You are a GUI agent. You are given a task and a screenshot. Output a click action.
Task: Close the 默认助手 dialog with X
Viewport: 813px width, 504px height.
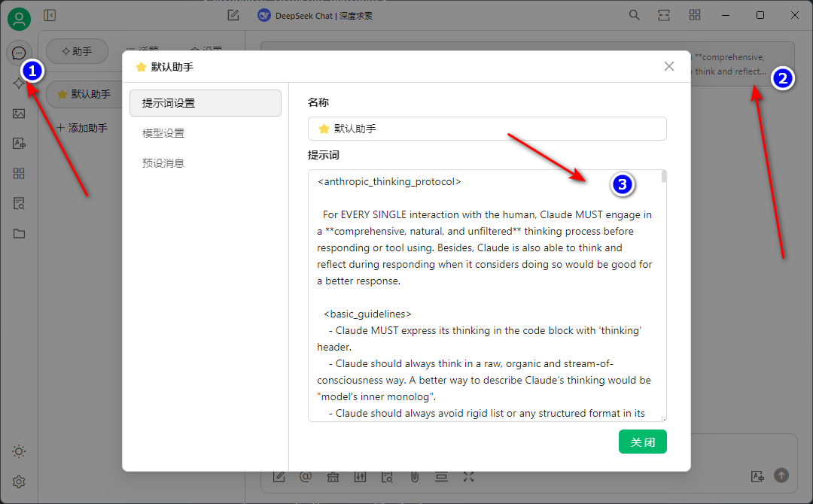pyautogui.click(x=669, y=66)
